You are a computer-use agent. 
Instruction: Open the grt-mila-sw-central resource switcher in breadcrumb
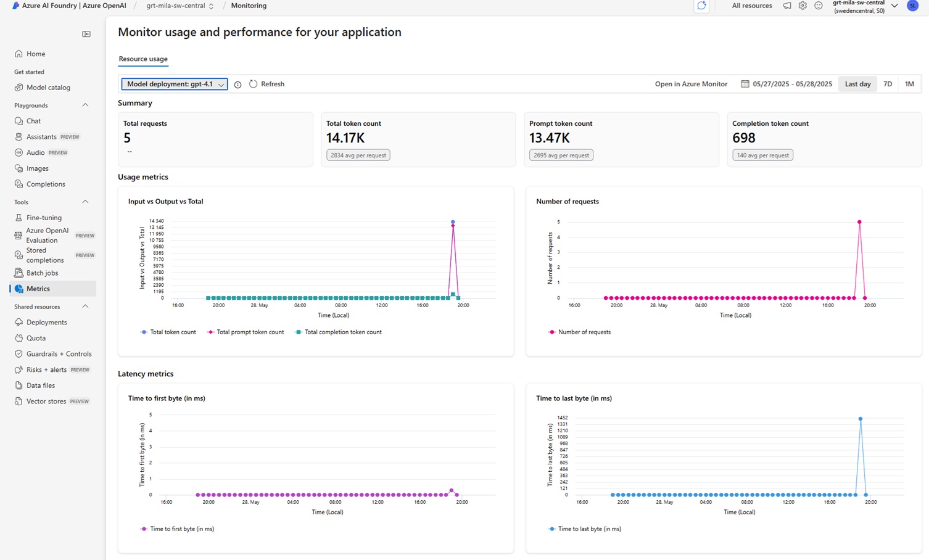click(180, 6)
